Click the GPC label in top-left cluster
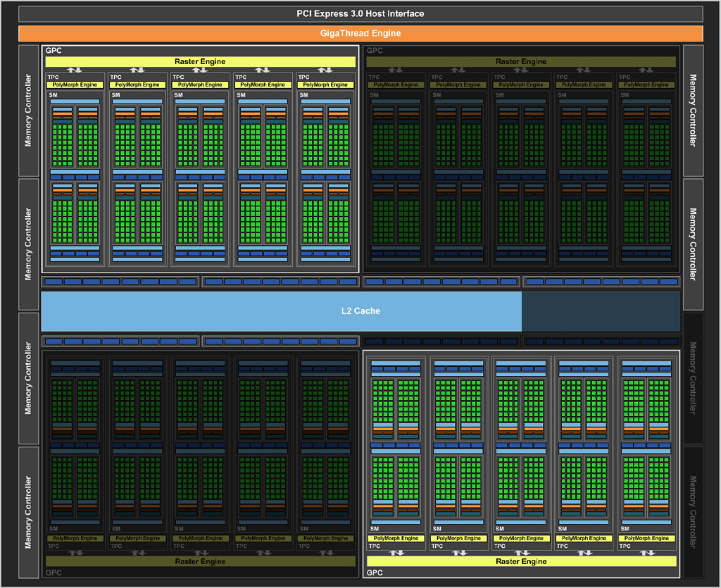Screen dimensions: 721x588 click(x=54, y=51)
